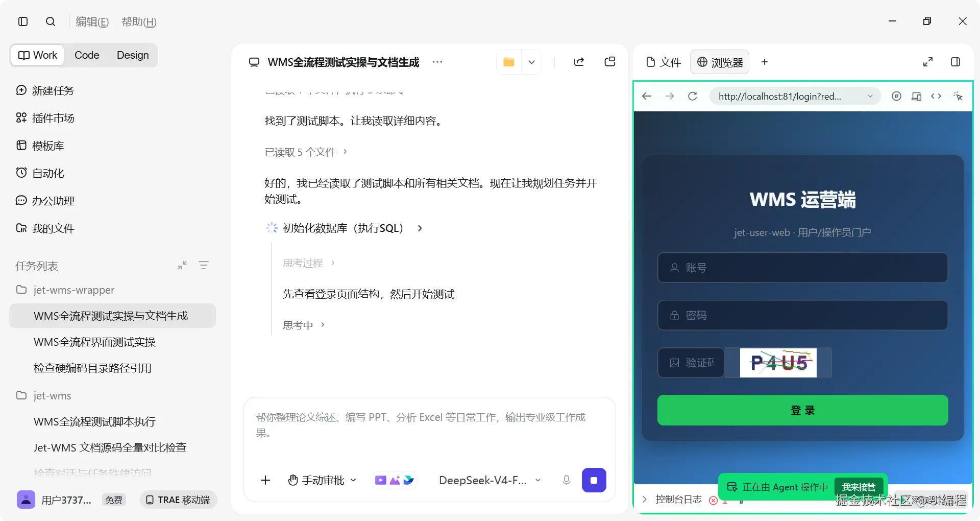Open task WMS全流程测试实操与文档生成 in list

[x=112, y=316]
